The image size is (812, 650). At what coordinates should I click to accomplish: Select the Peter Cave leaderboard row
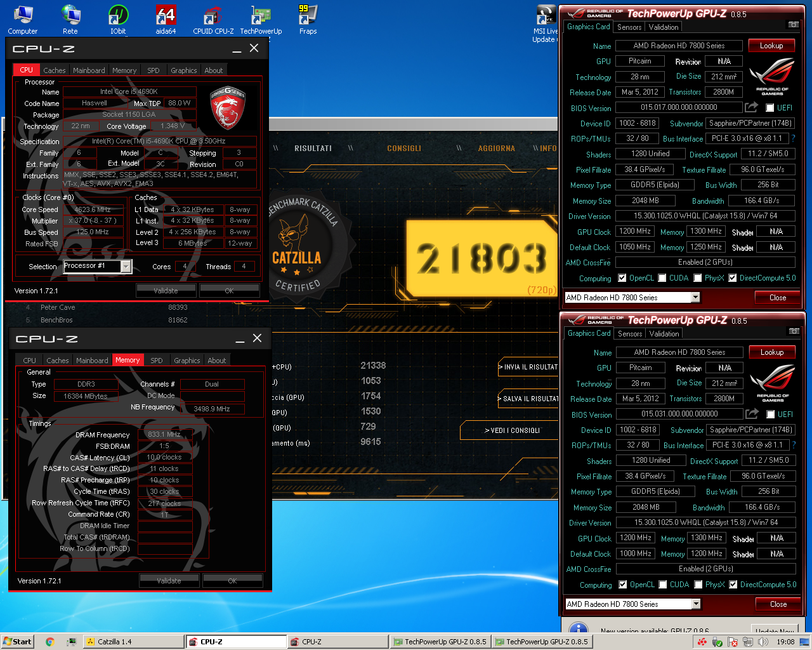(108, 307)
